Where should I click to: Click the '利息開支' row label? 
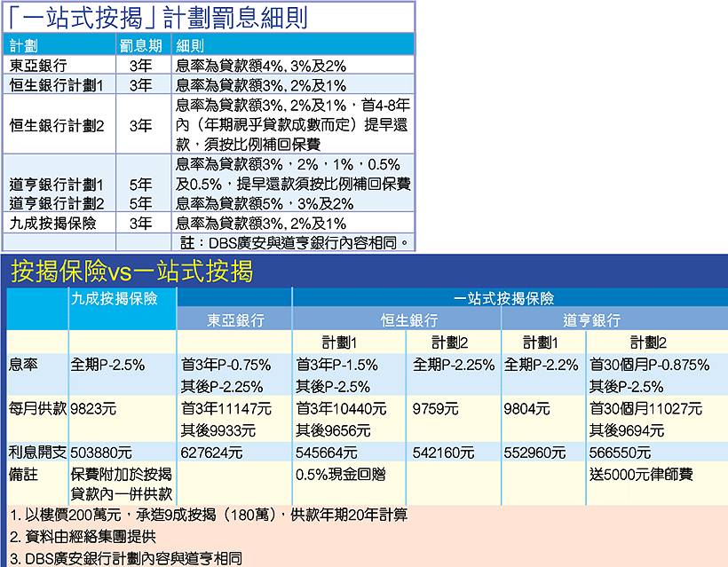pos(37,452)
